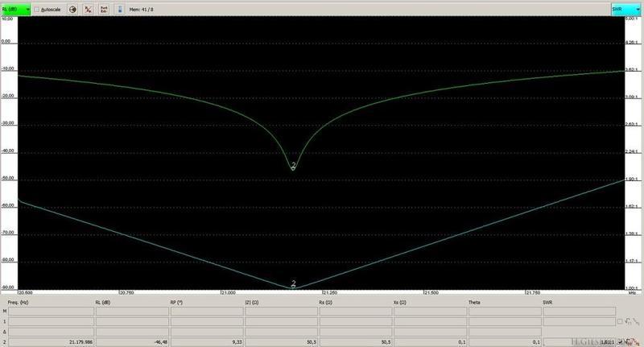Click the marker 1 row RL (dB) field
The width and height of the screenshot is (644, 347).
132,321
